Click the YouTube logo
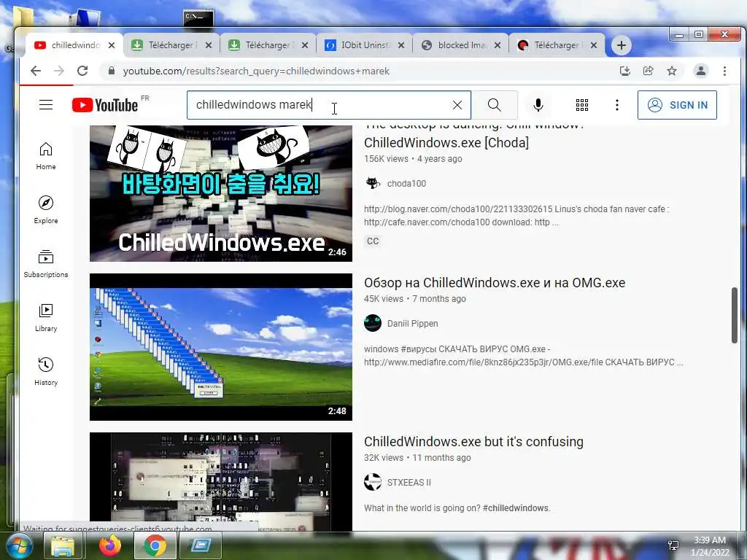Viewport: 747px width, 560px height. [105, 105]
